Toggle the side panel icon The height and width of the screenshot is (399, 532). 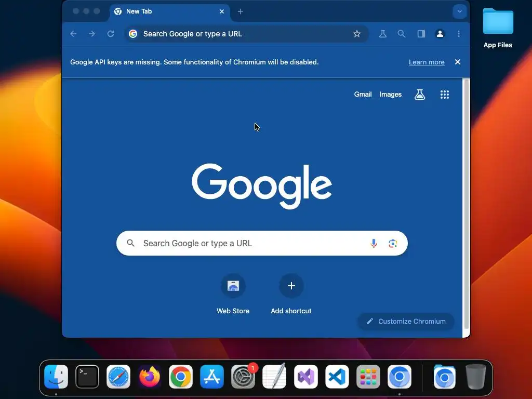(x=421, y=34)
